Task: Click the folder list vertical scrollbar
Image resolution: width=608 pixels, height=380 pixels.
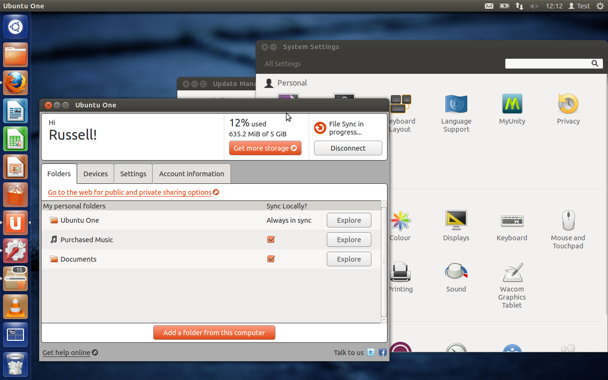Action: tap(384, 262)
